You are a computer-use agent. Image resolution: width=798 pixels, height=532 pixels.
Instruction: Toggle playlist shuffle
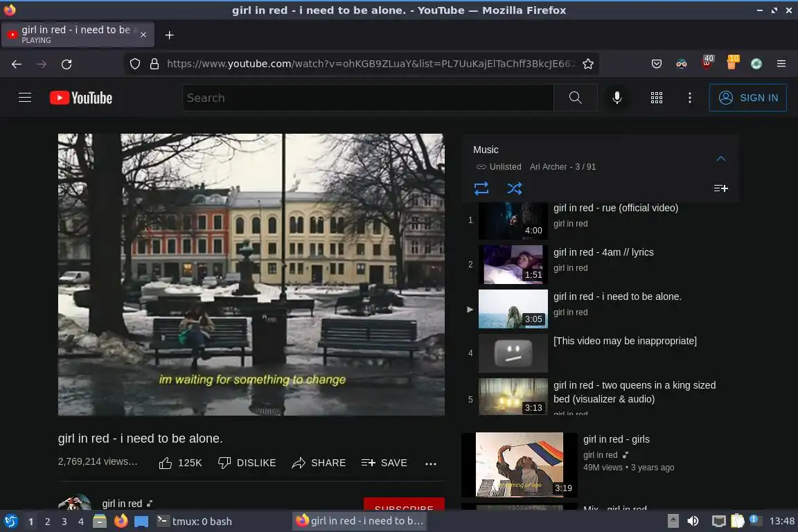515,188
